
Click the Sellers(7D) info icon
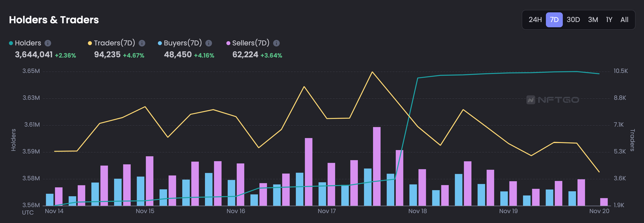tap(276, 43)
